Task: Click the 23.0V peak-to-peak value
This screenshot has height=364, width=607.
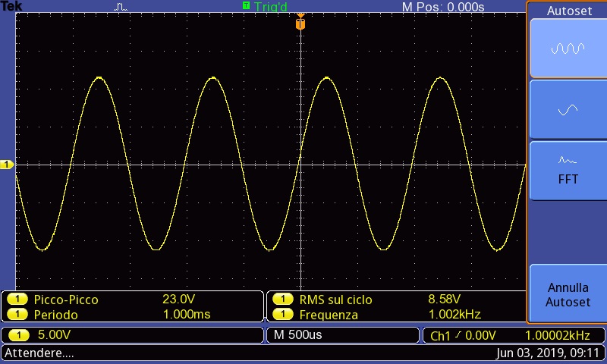Action: [x=178, y=299]
